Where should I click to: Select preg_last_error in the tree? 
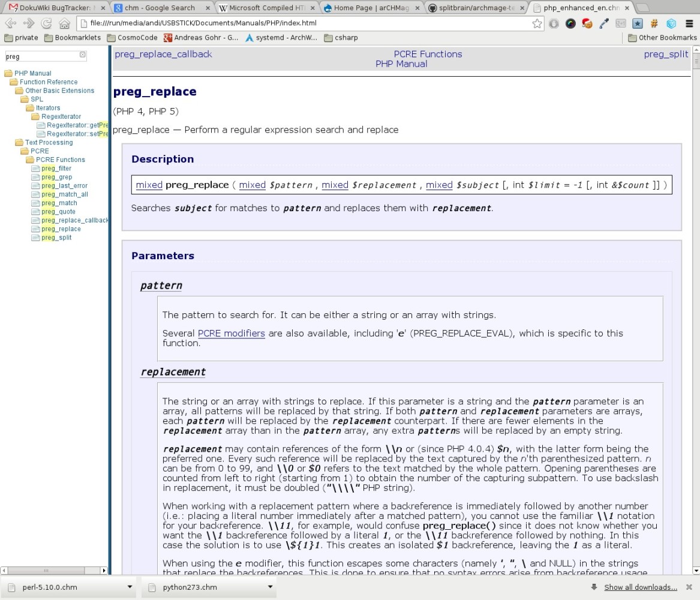[x=64, y=186]
